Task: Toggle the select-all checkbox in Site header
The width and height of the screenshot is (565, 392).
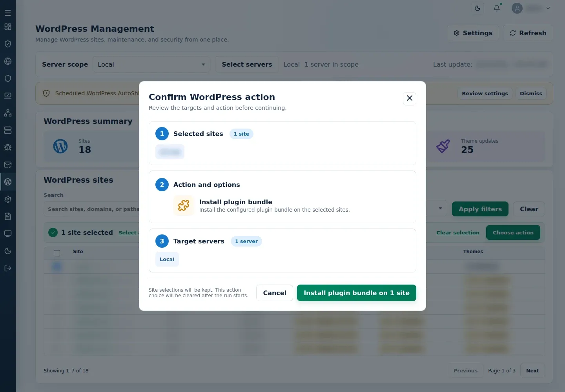Action: [57, 253]
